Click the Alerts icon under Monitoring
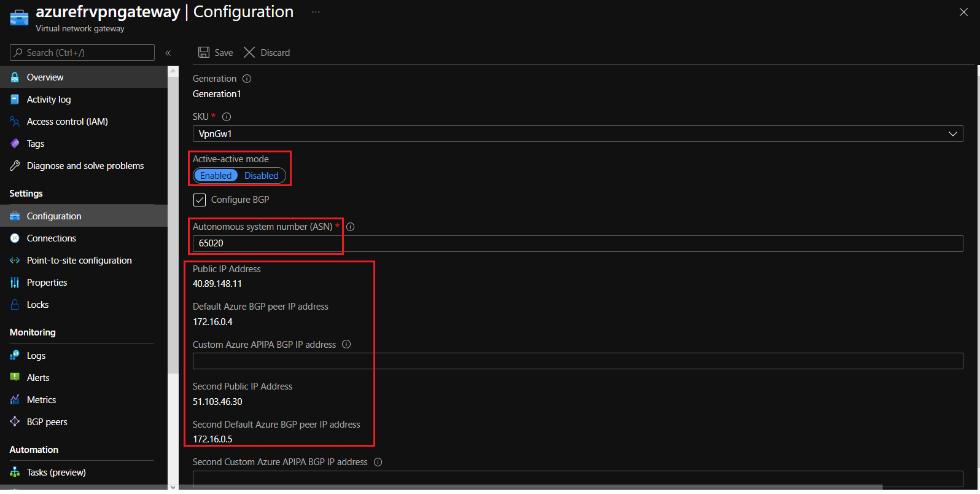The image size is (980, 494). click(x=15, y=378)
